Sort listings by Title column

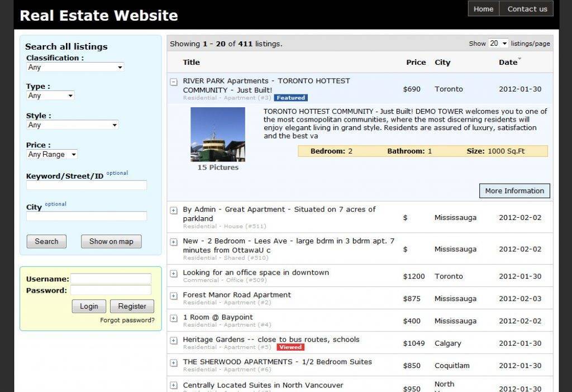pos(191,63)
